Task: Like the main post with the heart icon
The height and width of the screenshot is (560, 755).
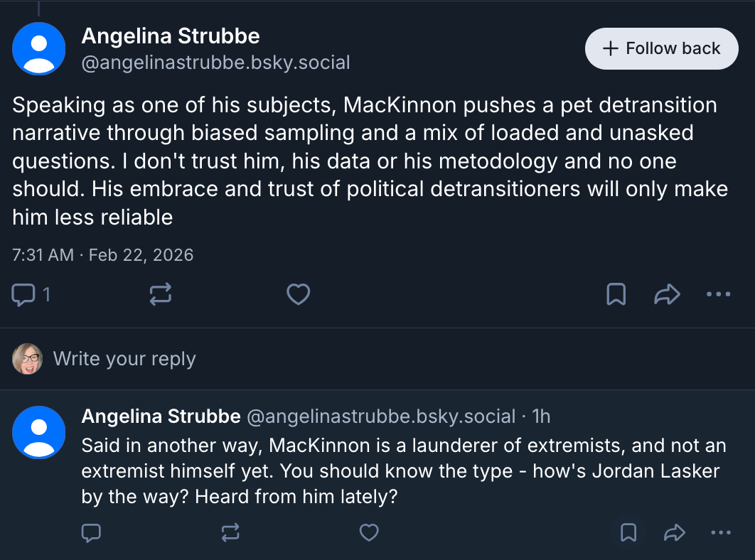Action: (298, 294)
